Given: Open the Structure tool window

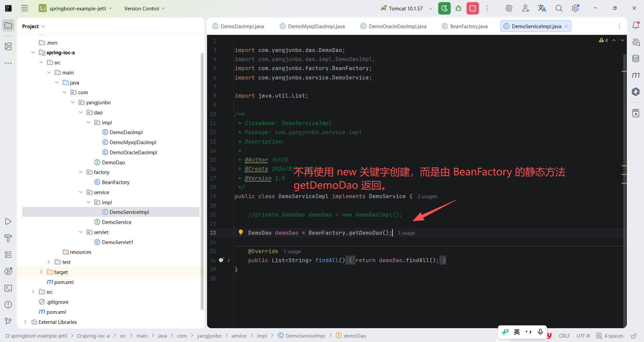Looking at the screenshot, I should coord(8,46).
